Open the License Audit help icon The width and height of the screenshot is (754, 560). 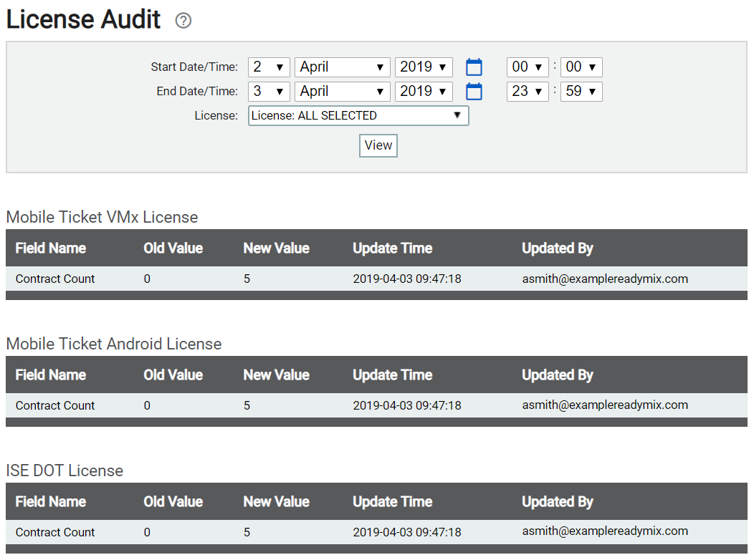(x=183, y=21)
